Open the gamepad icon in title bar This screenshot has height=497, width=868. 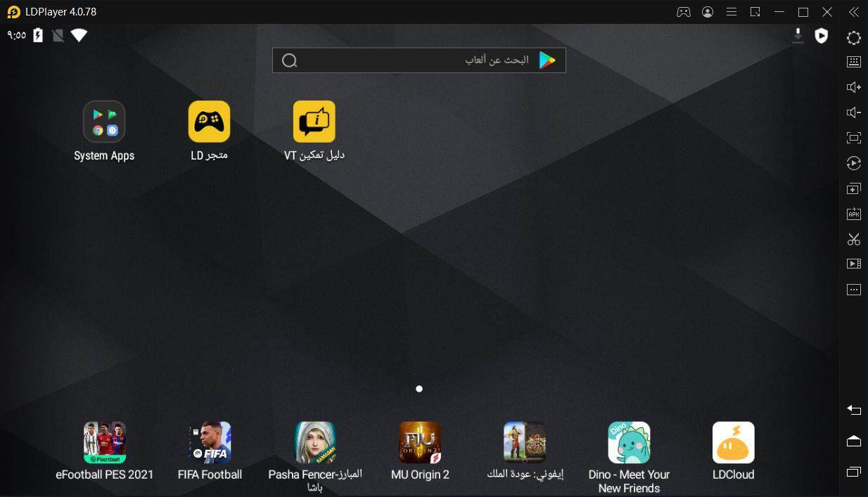[683, 12]
